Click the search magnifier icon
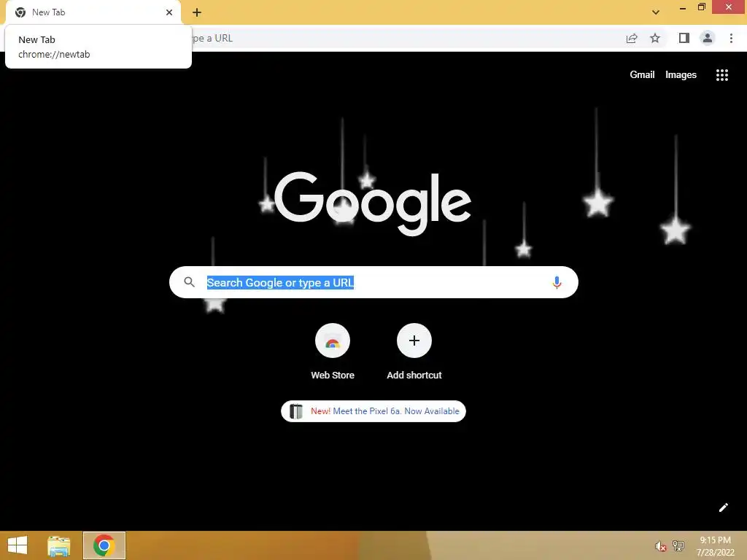The height and width of the screenshot is (560, 747). pos(189,282)
